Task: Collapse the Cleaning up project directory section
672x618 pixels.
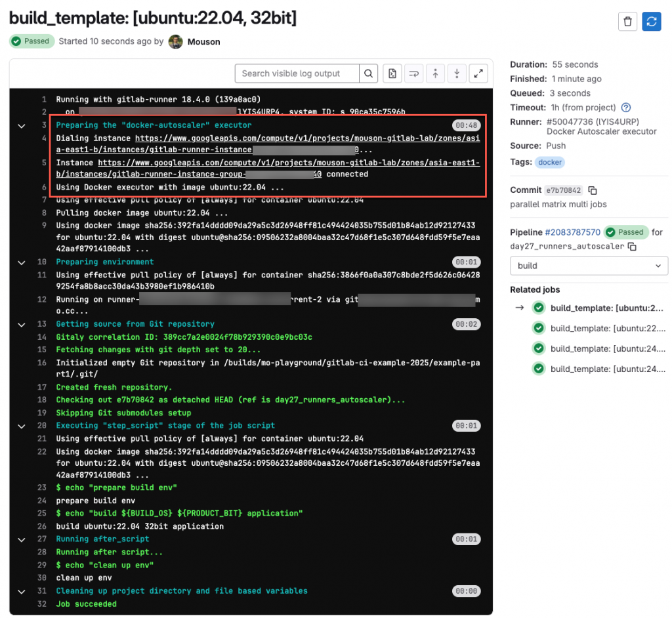Action: coord(22,592)
